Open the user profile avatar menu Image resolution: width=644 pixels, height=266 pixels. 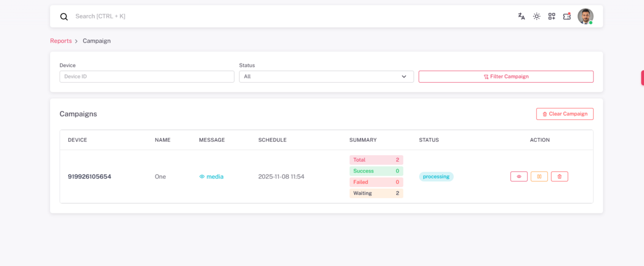coord(585,16)
